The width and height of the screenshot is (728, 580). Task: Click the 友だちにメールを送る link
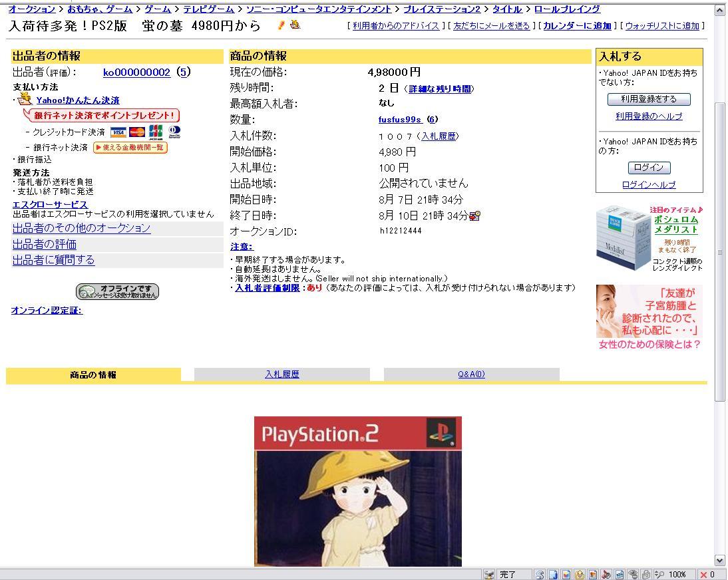point(491,26)
